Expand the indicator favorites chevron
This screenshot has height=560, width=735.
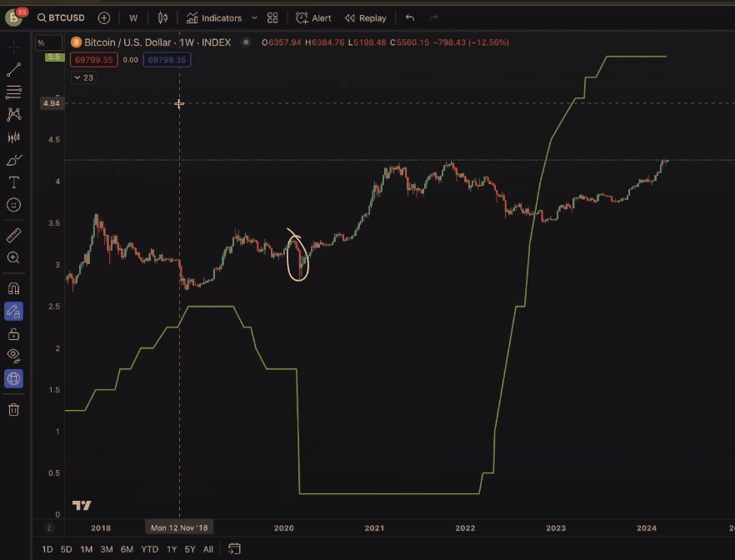(254, 17)
